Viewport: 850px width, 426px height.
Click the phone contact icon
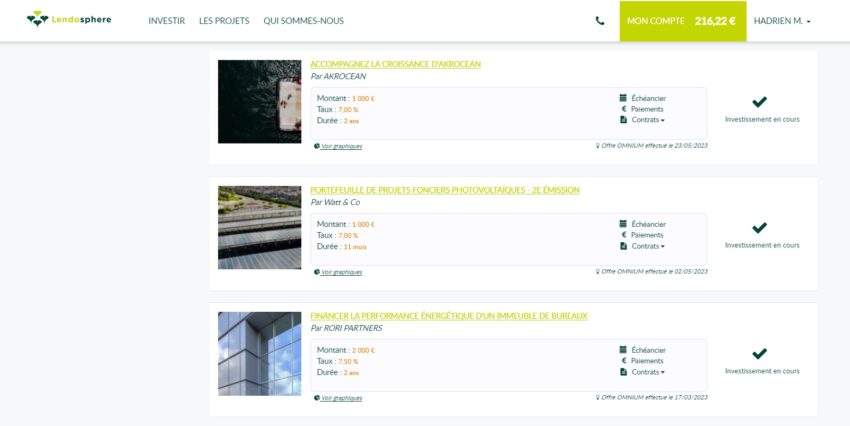pyautogui.click(x=600, y=21)
